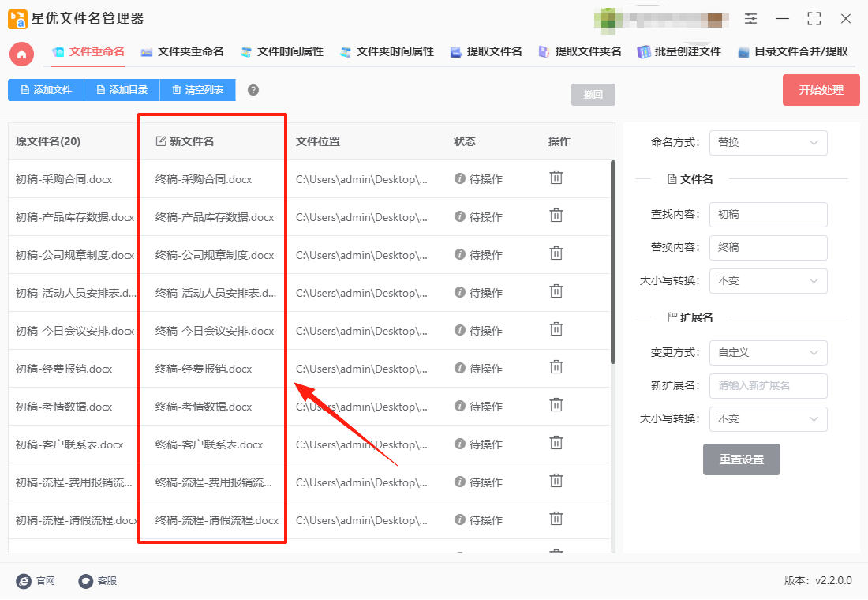Open 官网 website icon in footer
This screenshot has height=600, width=868.
[24, 581]
